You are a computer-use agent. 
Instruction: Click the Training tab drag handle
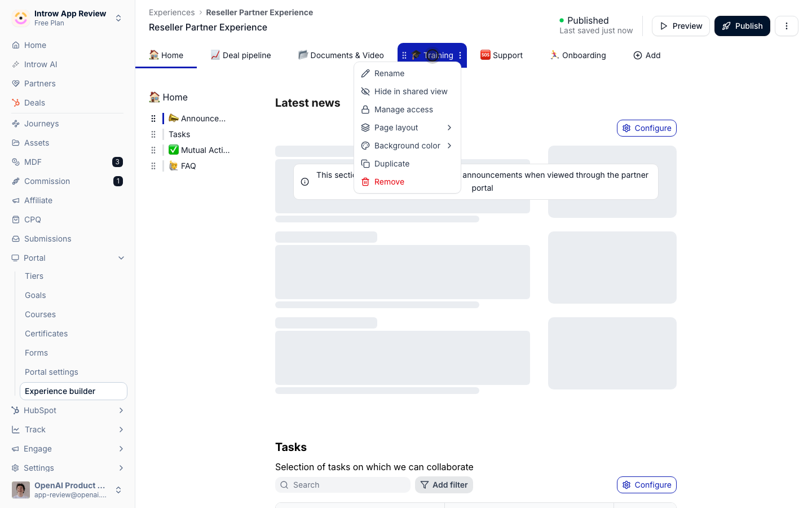click(x=404, y=55)
